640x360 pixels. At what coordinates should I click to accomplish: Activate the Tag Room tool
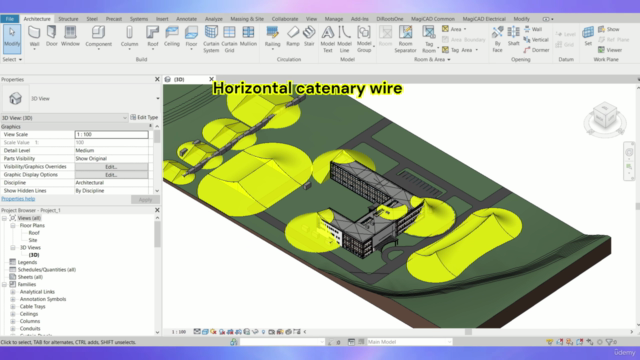tap(429, 39)
